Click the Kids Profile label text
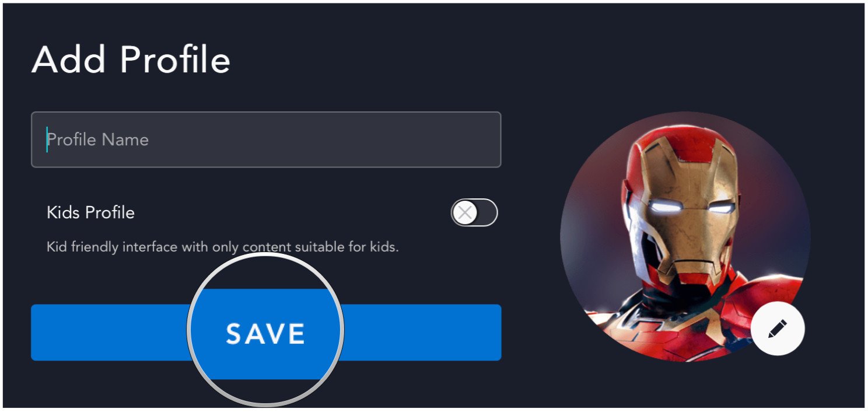Screen dimensions: 868x412 (90, 212)
